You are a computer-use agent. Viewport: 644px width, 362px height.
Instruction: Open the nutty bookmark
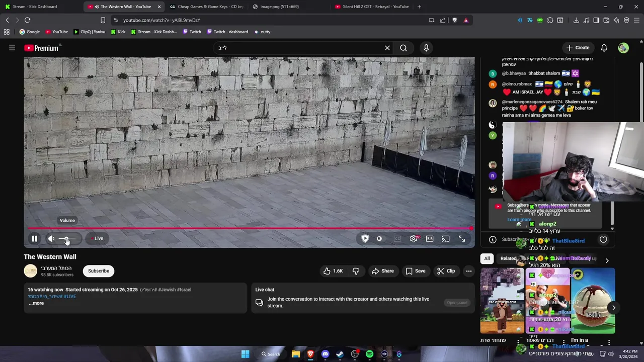tap(262, 32)
